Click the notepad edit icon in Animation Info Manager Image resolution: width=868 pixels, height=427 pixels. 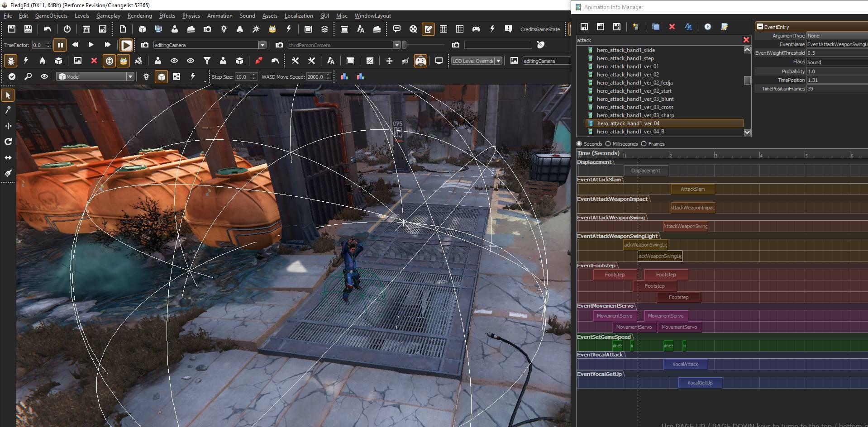click(724, 27)
